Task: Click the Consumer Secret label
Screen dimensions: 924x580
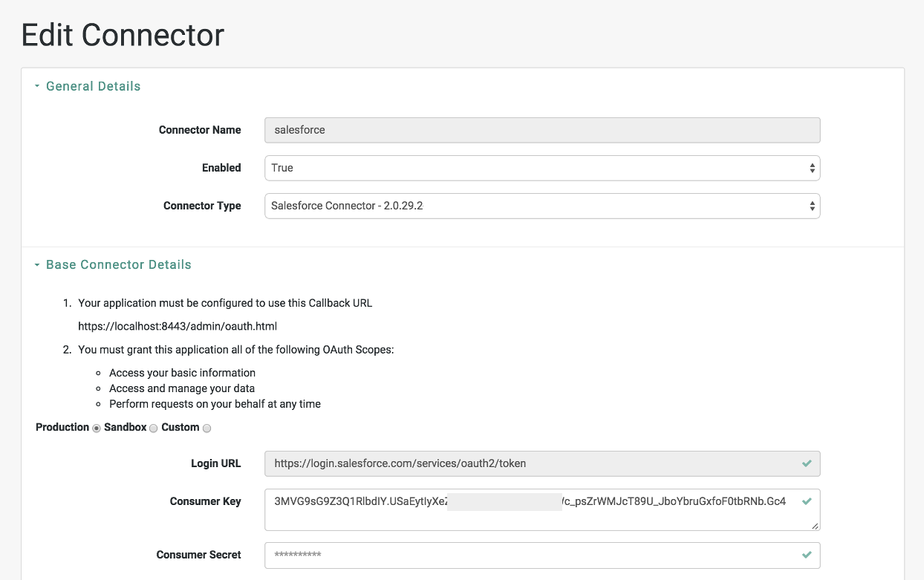Action: [x=199, y=555]
